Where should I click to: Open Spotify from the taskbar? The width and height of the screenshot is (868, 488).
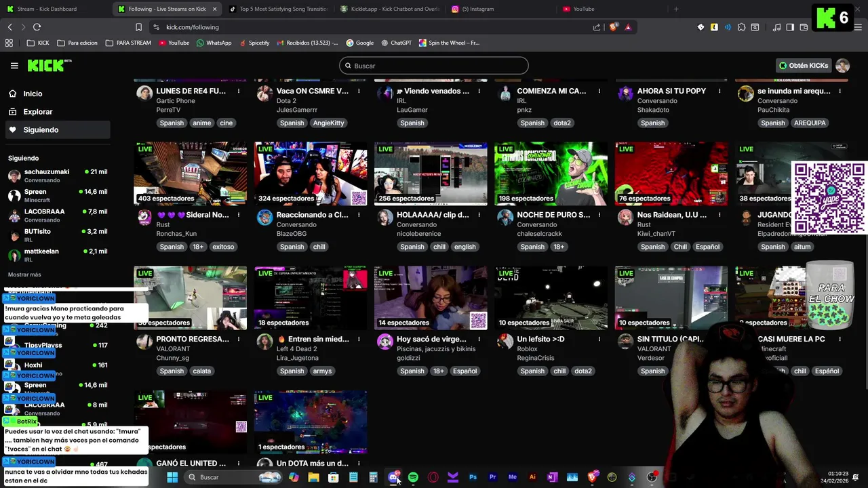pyautogui.click(x=413, y=477)
